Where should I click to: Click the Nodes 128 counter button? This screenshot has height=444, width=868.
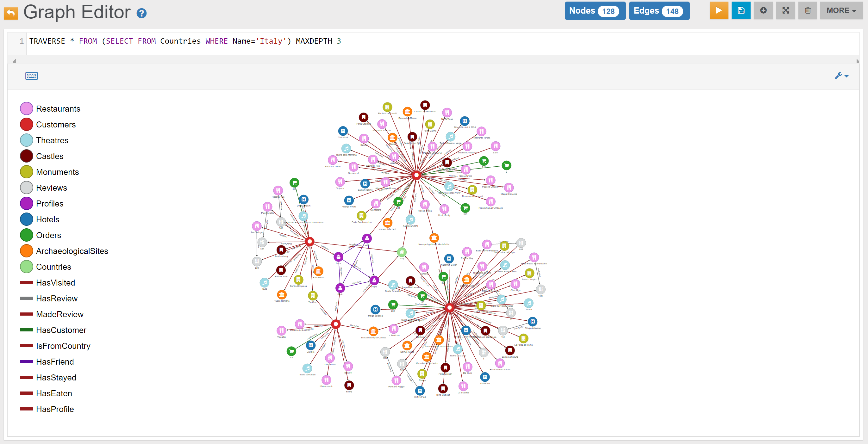click(x=595, y=11)
